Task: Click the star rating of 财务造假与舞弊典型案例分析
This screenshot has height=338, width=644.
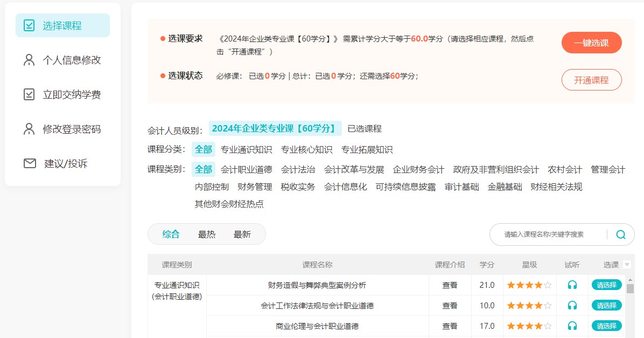Action: click(529, 285)
